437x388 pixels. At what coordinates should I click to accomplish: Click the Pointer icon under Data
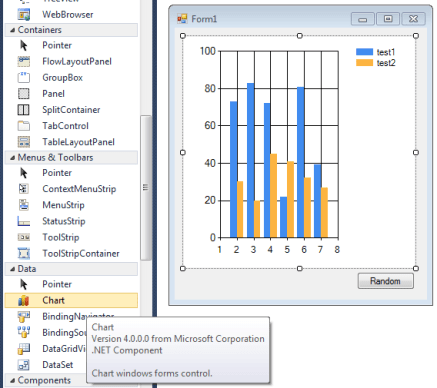coord(24,284)
